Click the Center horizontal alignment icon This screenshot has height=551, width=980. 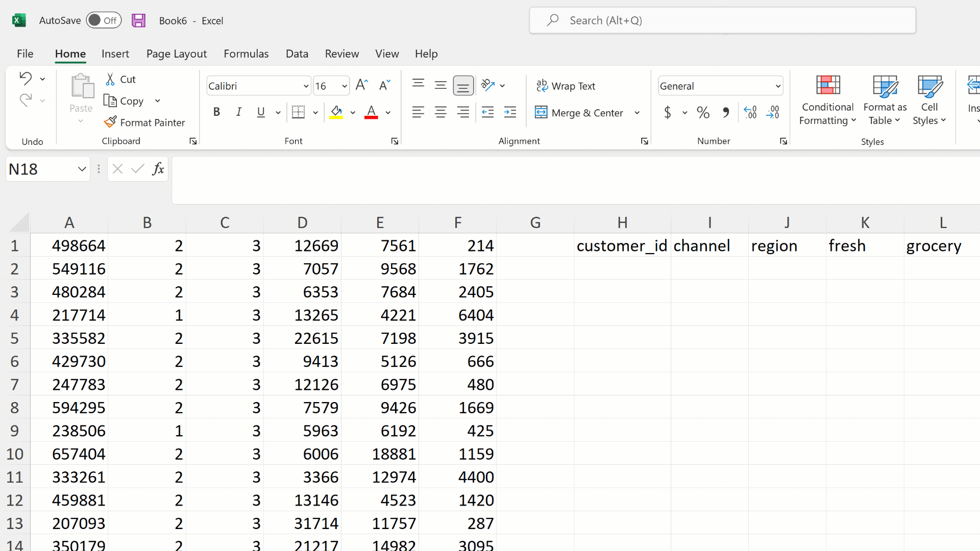click(440, 112)
